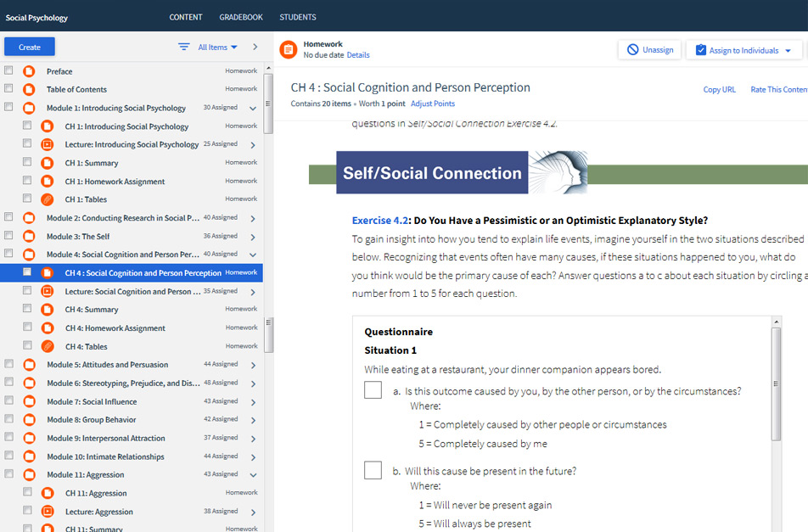Click the Module 5 folder icon
Viewport: 808px width, 532px height.
click(x=30, y=365)
